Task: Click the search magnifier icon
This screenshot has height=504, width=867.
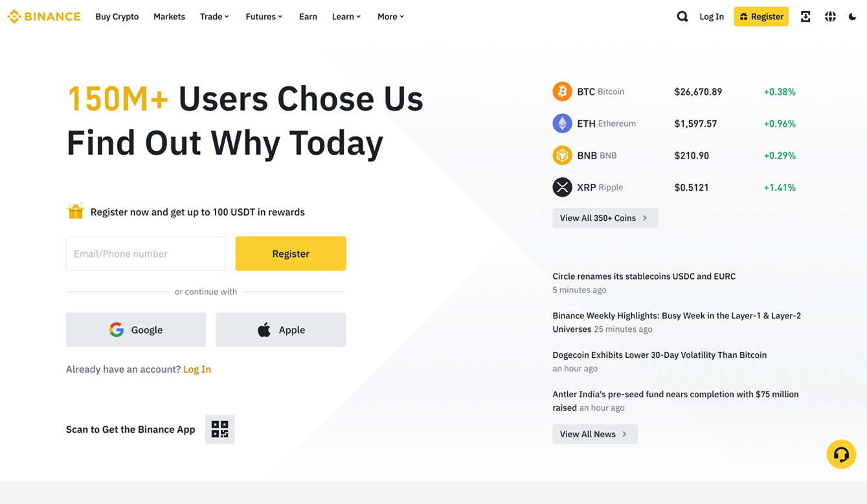Action: (x=682, y=17)
